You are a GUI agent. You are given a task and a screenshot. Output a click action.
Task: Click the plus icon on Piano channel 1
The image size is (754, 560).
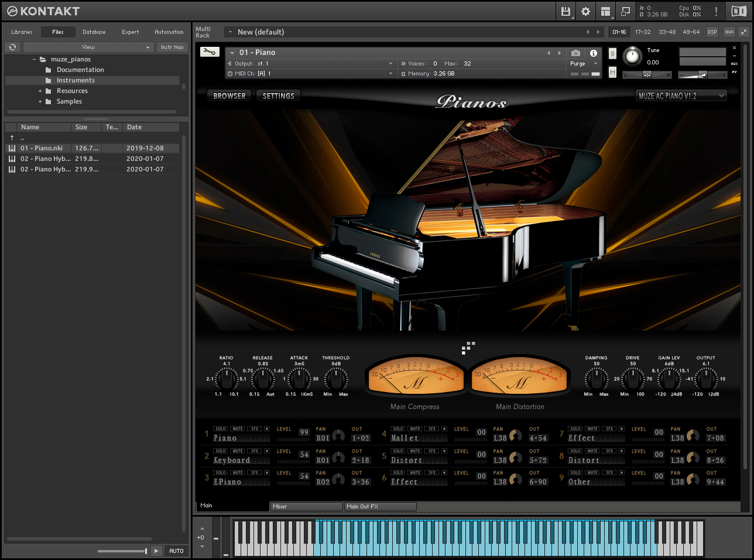pyautogui.click(x=267, y=429)
